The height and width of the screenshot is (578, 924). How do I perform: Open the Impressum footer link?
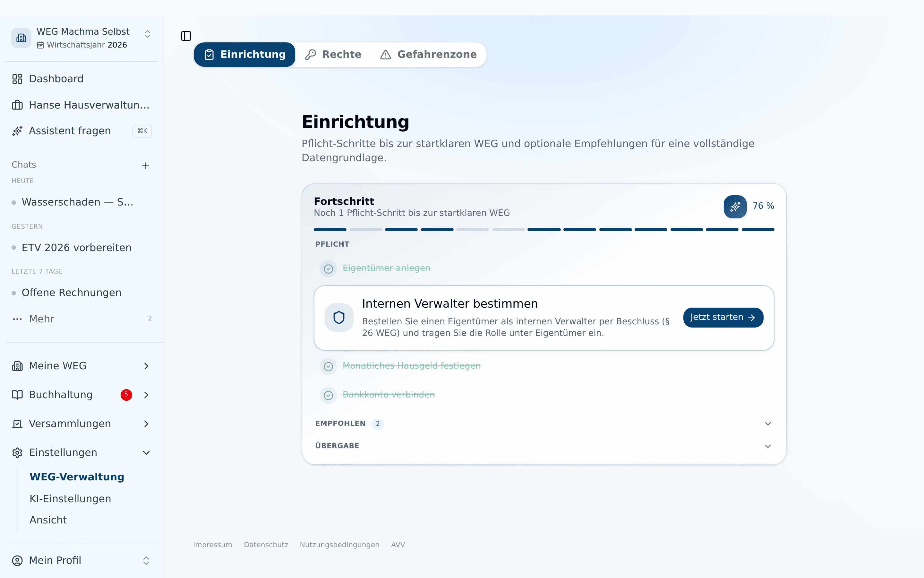(212, 544)
